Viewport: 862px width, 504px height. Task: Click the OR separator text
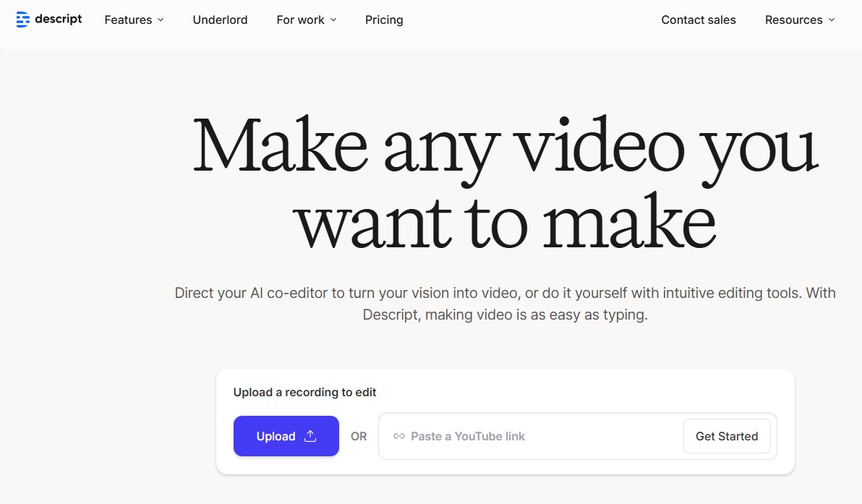(x=359, y=437)
